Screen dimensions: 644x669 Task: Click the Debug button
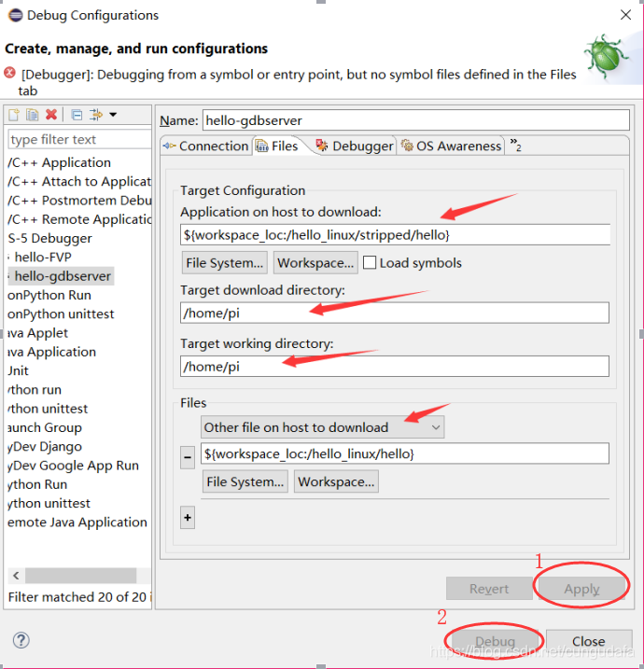[495, 641]
